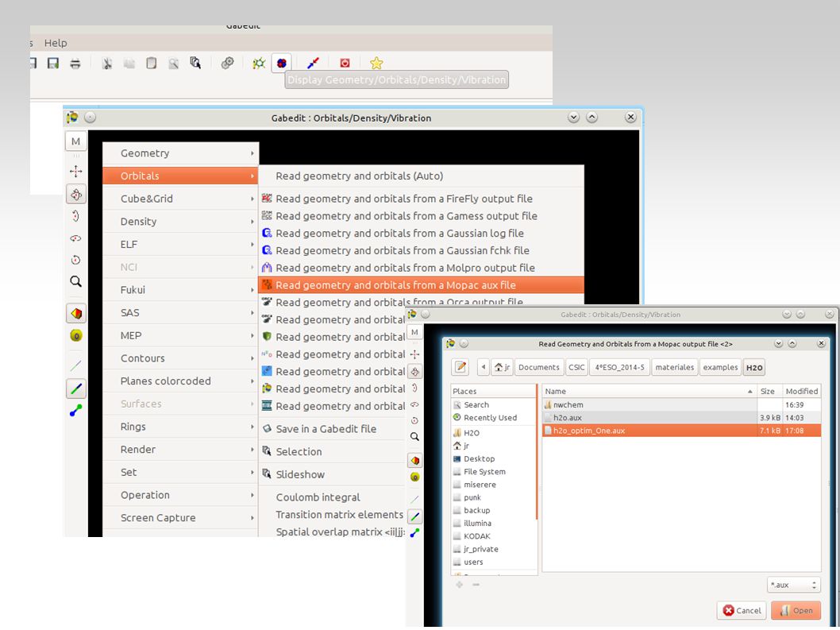Expand the Contours submenu arrow

[252, 358]
